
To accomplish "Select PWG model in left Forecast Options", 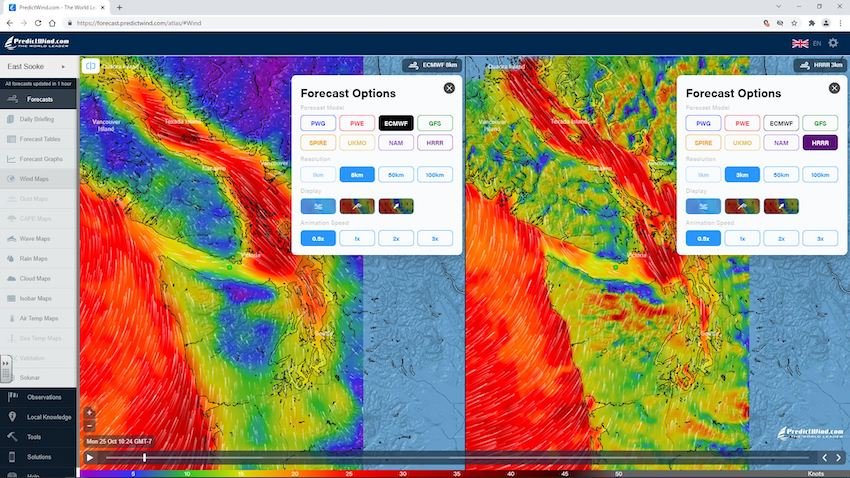I will (318, 123).
